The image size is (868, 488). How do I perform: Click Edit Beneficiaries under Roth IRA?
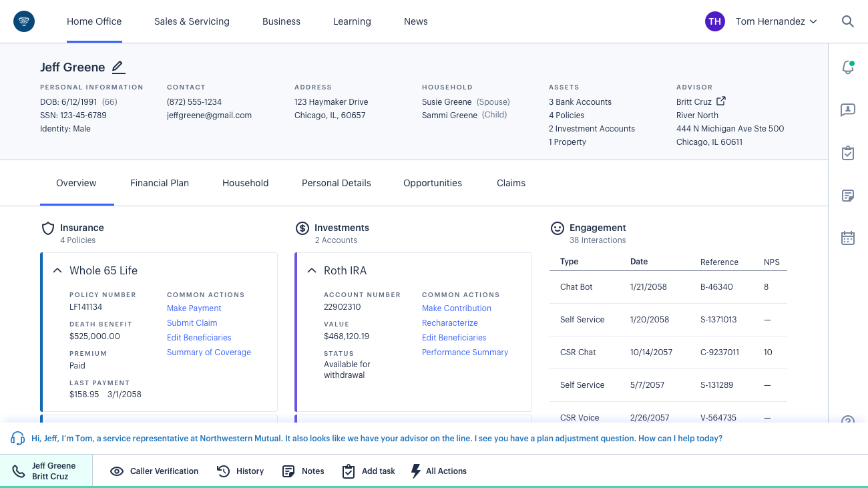(454, 338)
